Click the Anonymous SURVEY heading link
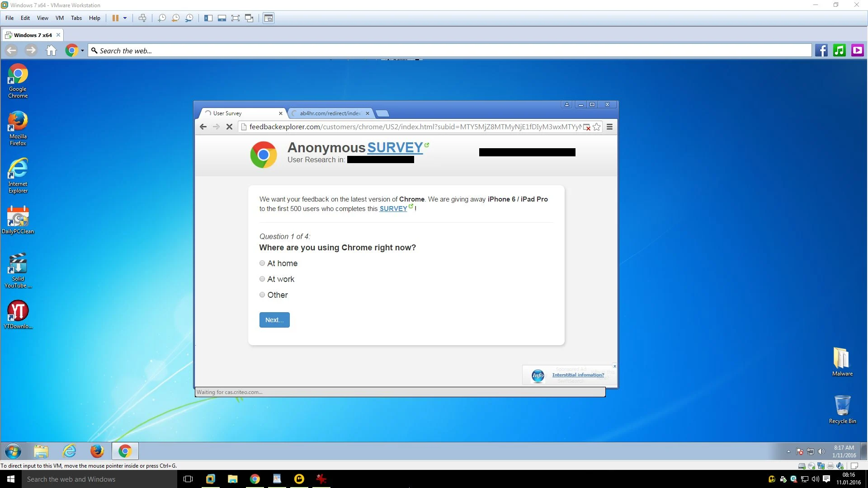The width and height of the screenshot is (868, 488). pos(395,147)
